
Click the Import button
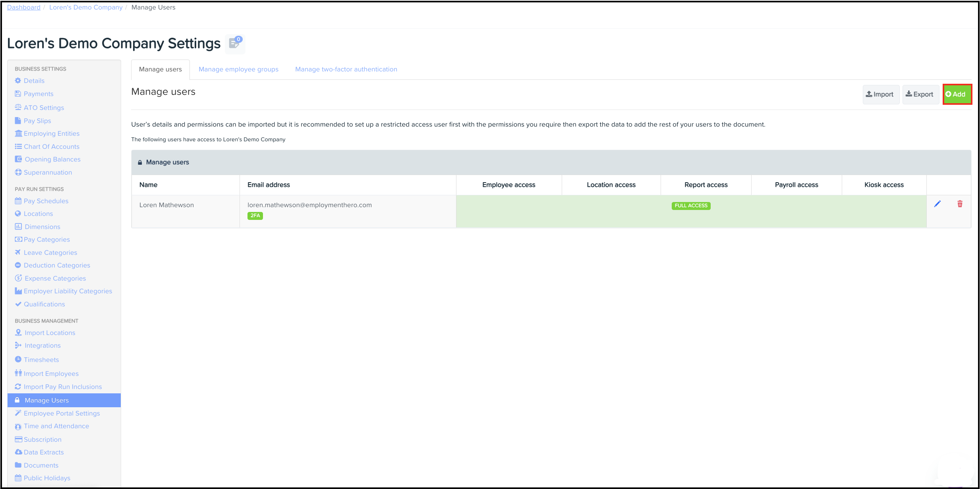880,94
